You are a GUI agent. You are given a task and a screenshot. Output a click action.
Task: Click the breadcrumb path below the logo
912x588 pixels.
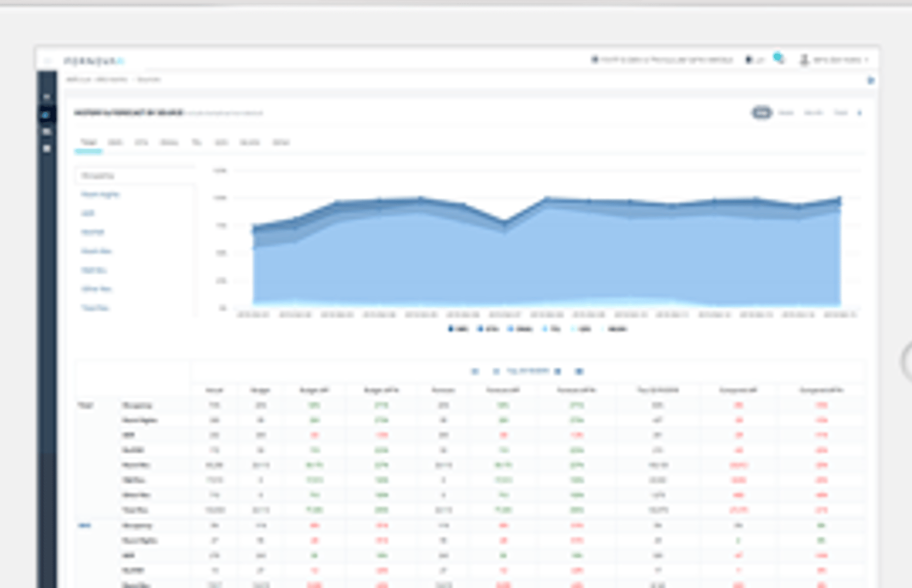pyautogui.click(x=113, y=79)
